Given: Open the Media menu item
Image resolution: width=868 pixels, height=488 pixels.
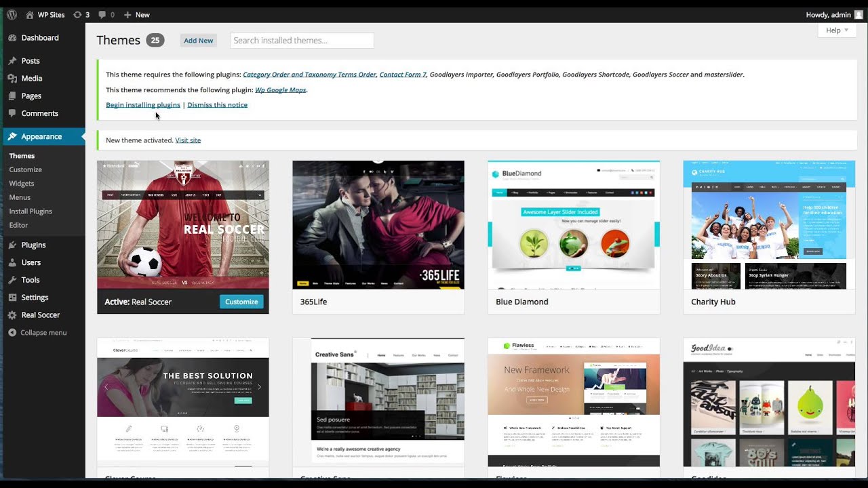Looking at the screenshot, I should [32, 79].
